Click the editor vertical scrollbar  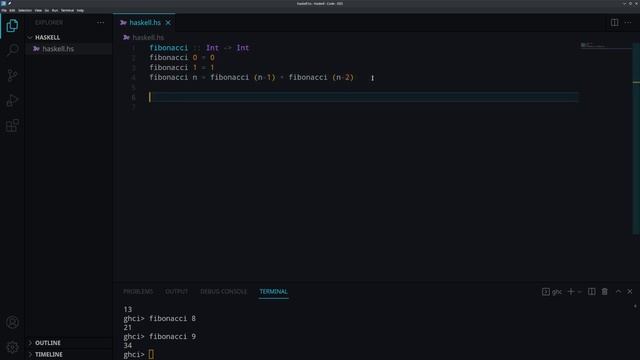tap(636, 139)
